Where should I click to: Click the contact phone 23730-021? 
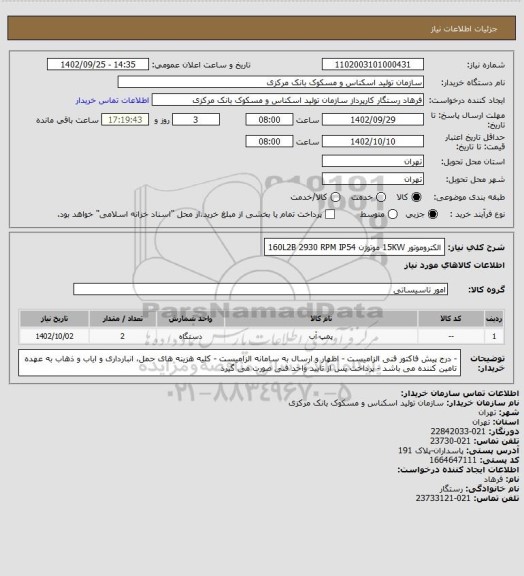tap(450, 441)
